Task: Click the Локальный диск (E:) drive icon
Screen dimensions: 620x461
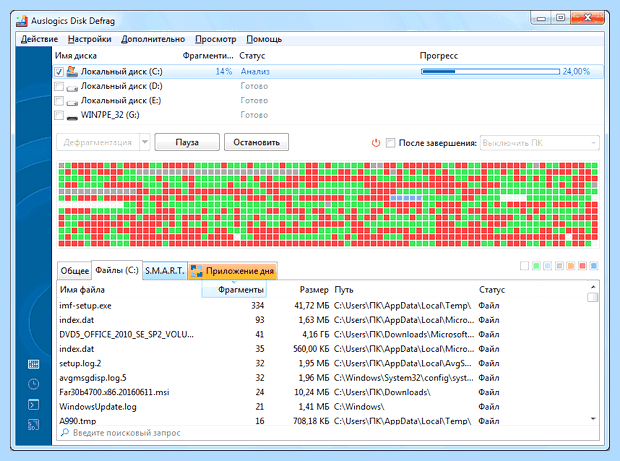Action: (x=72, y=102)
